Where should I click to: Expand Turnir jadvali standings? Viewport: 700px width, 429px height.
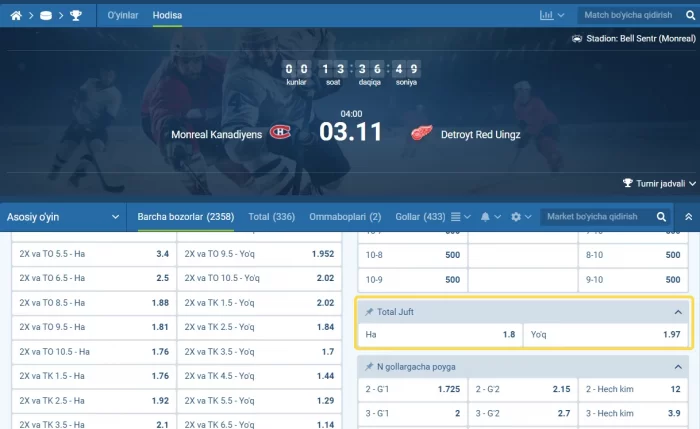(x=660, y=183)
